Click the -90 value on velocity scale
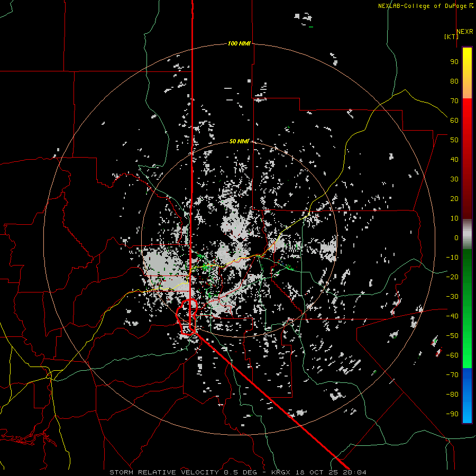Image resolution: width=476 pixels, height=476 pixels. [x=452, y=414]
